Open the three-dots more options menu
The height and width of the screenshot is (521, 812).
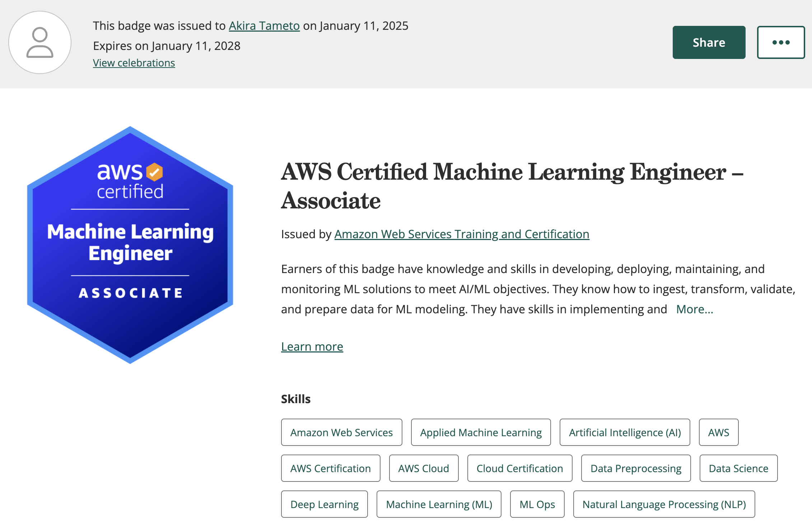coord(781,42)
